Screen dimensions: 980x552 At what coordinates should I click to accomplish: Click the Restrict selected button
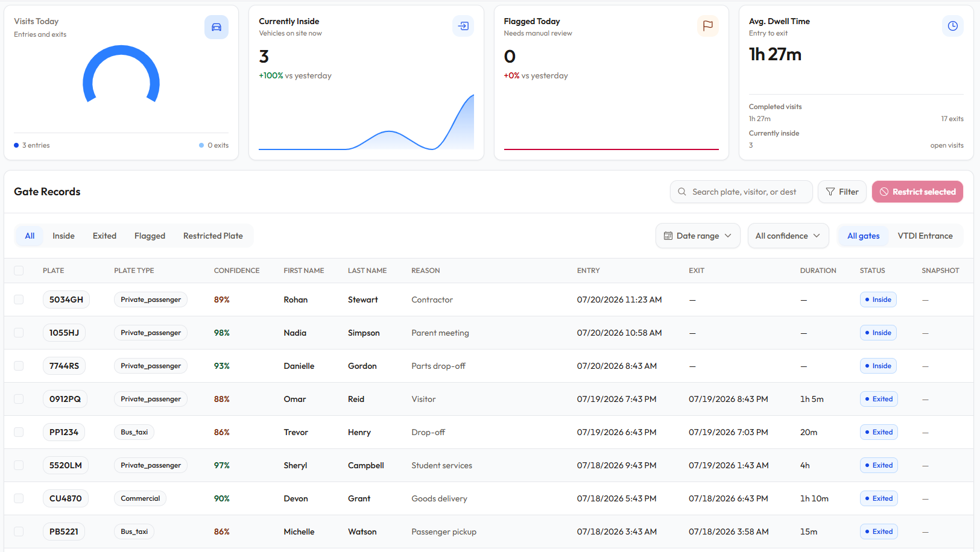tap(917, 192)
